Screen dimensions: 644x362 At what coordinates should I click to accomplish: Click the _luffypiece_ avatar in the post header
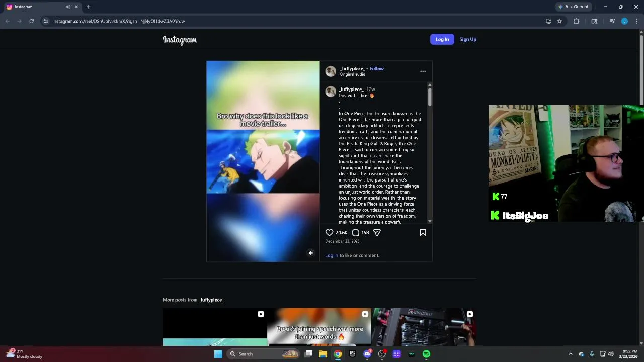pos(331,71)
